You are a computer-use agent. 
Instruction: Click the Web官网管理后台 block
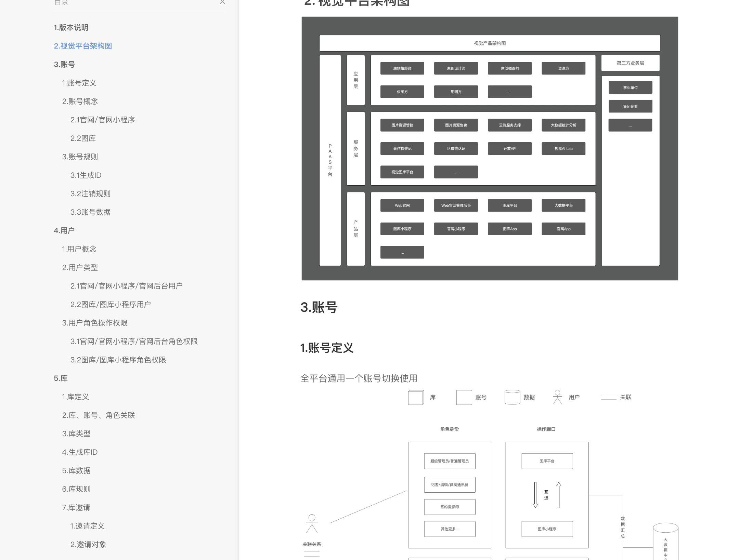coord(456,205)
